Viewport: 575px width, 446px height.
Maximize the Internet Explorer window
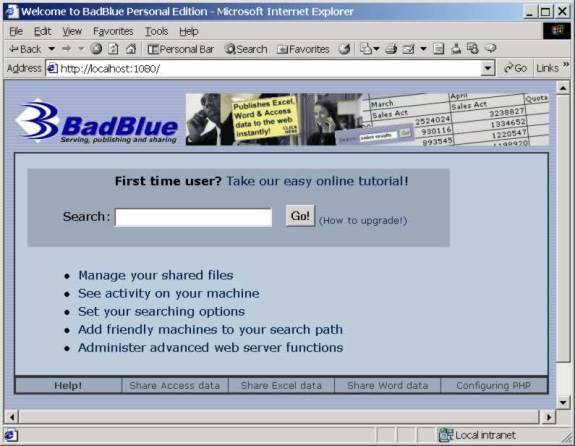click(x=546, y=12)
